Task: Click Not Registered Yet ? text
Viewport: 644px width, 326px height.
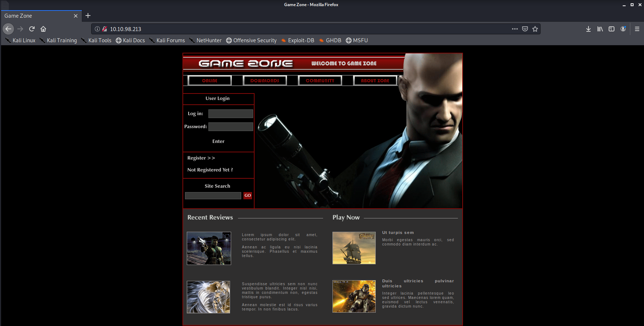Action: point(210,170)
